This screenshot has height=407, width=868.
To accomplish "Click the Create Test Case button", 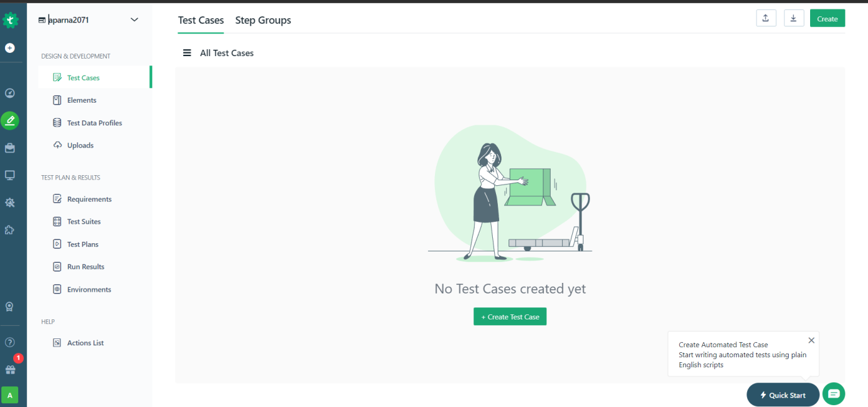I will pos(510,316).
